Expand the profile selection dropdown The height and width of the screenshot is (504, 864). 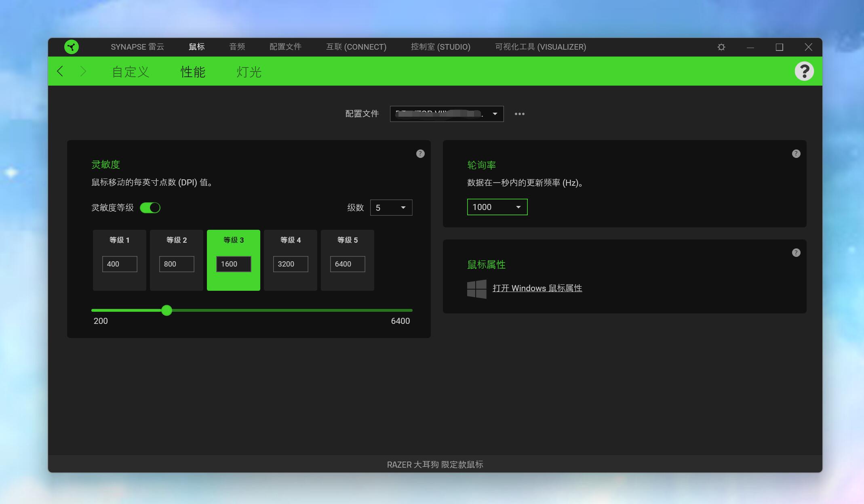[447, 114]
